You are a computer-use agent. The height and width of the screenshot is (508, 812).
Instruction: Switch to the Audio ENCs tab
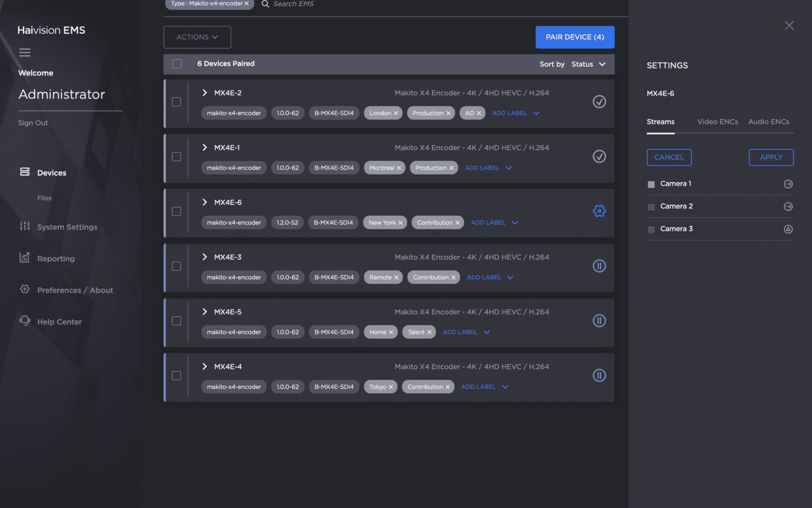tap(768, 122)
